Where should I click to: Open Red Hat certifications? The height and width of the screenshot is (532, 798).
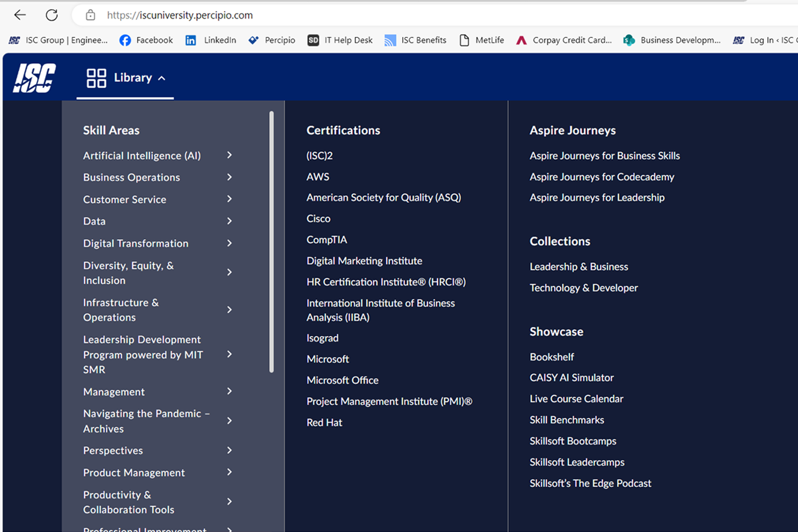click(325, 422)
